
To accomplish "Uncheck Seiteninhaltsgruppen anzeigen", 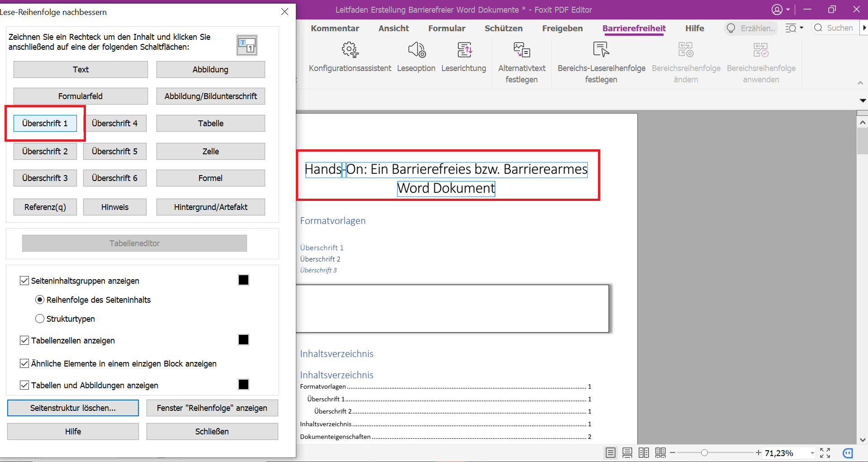I will click(24, 281).
